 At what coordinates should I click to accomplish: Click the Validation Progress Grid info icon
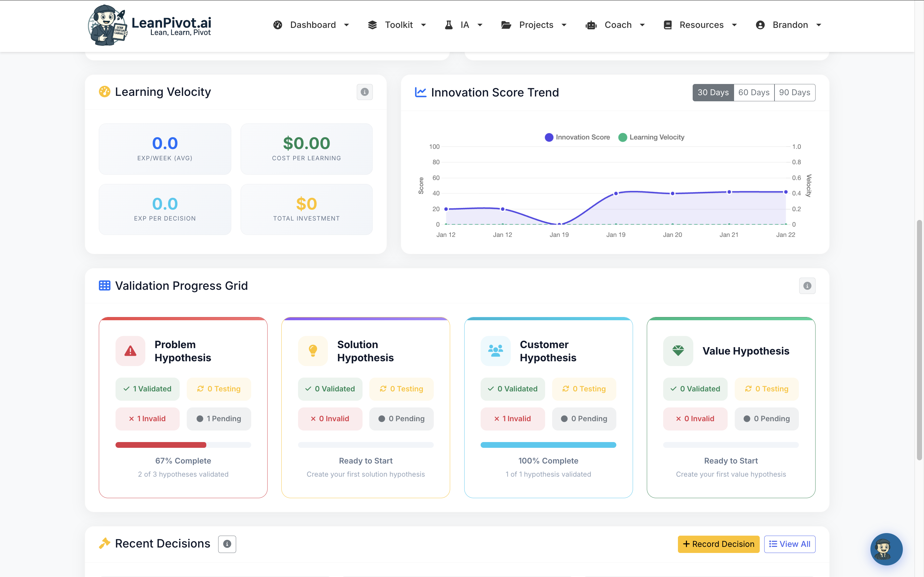pyautogui.click(x=807, y=286)
